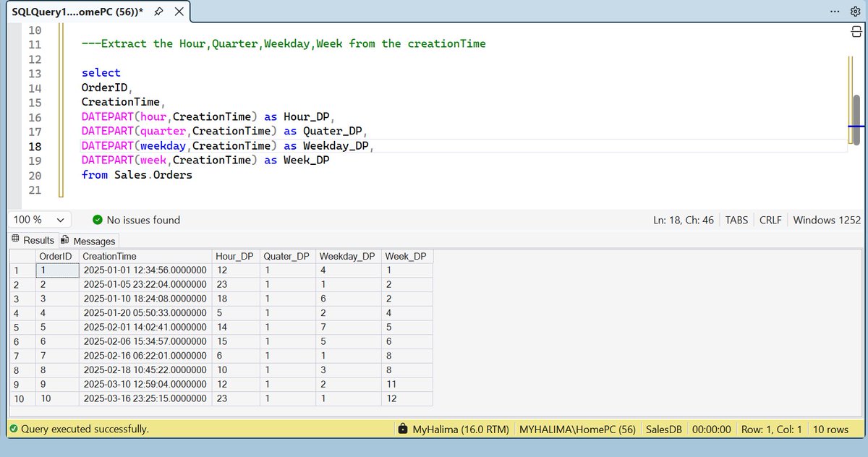Click cell '2025-03-16 23:25:15.0000000'
The width and height of the screenshot is (868, 457).
[145, 398]
